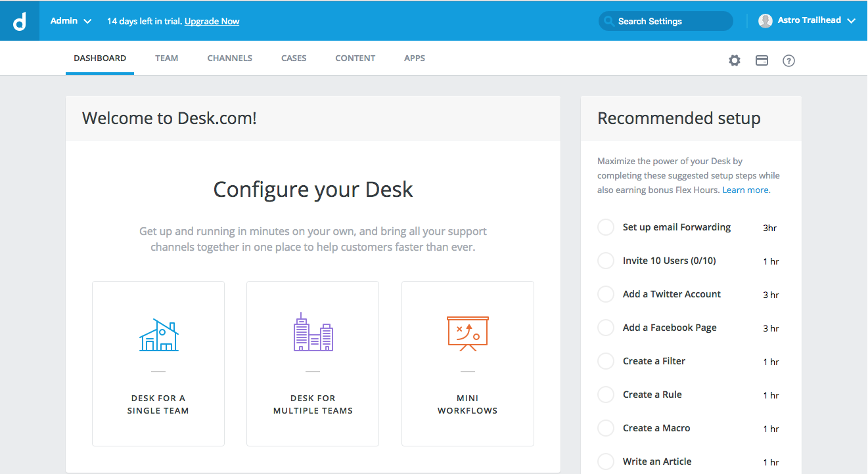This screenshot has height=474, width=868.
Task: Open the billing card icon
Action: click(x=762, y=60)
